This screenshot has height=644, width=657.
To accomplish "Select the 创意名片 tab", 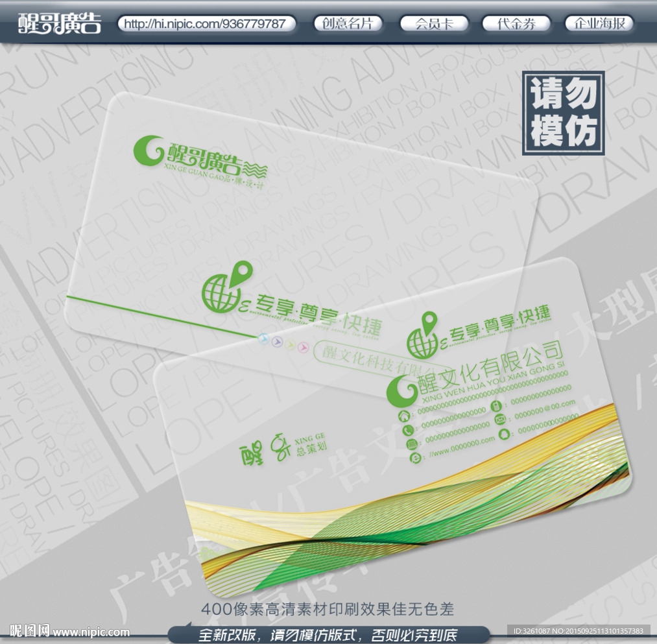I will pos(348,23).
